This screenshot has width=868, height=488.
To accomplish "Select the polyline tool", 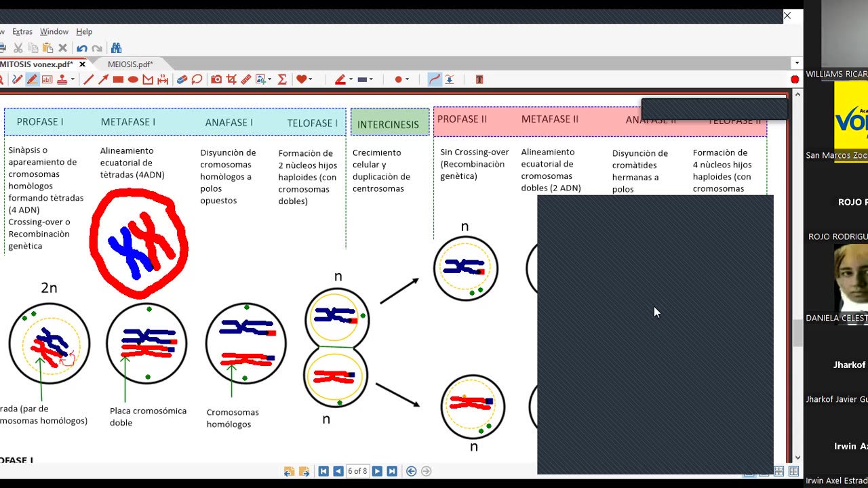I will click(148, 79).
